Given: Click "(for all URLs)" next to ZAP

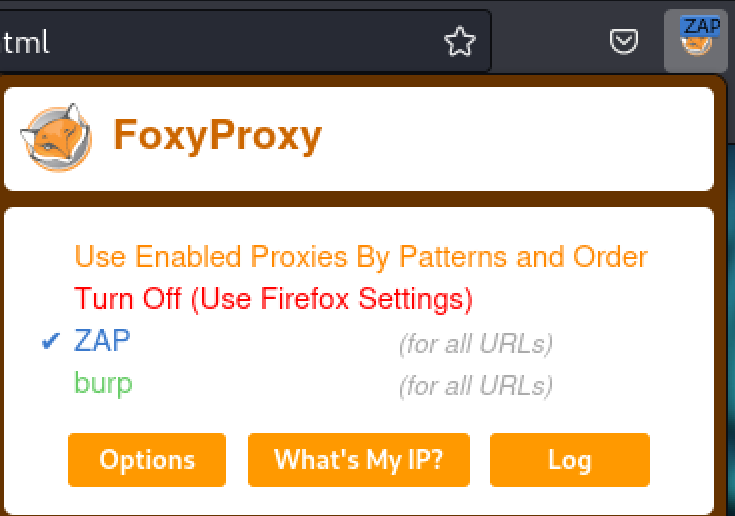Looking at the screenshot, I should click(475, 344).
